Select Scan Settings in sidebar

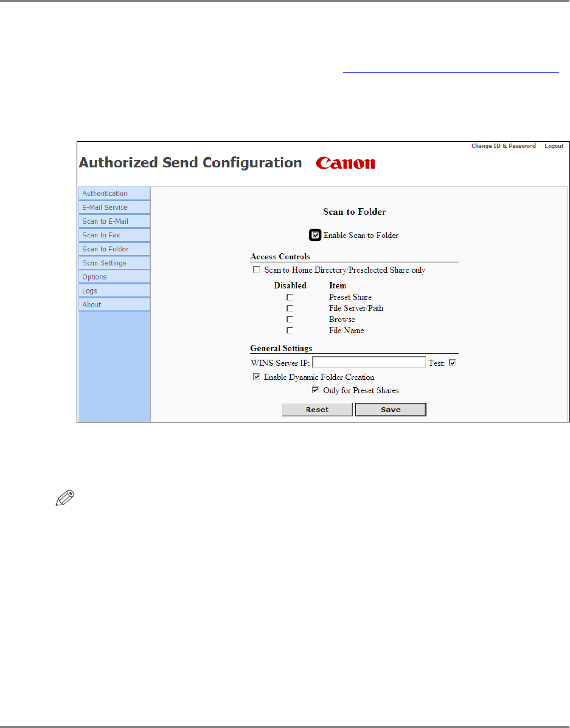point(114,263)
